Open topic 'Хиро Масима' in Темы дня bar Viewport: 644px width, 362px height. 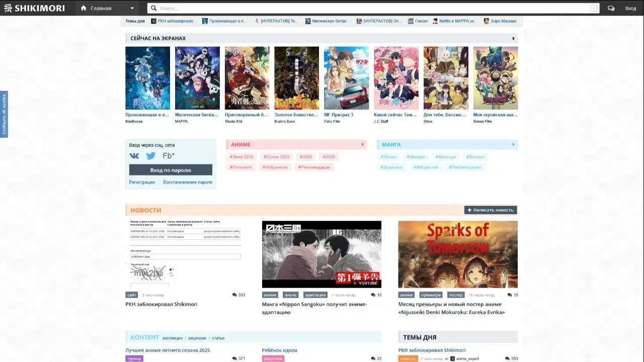(499, 21)
